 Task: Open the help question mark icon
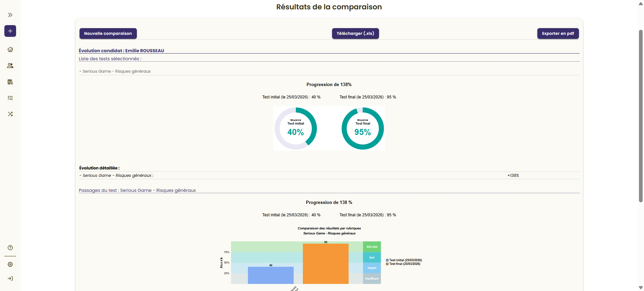(10, 248)
